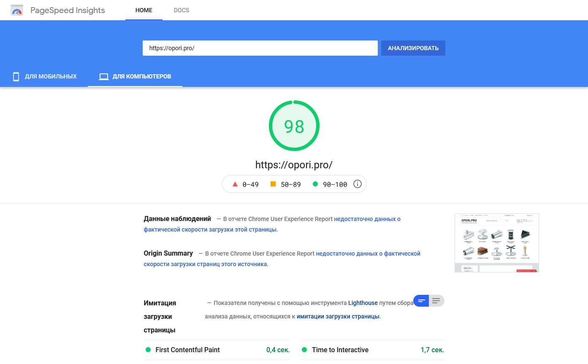Open the HOME tab
Screen dimensions: 588x364
pos(144,10)
